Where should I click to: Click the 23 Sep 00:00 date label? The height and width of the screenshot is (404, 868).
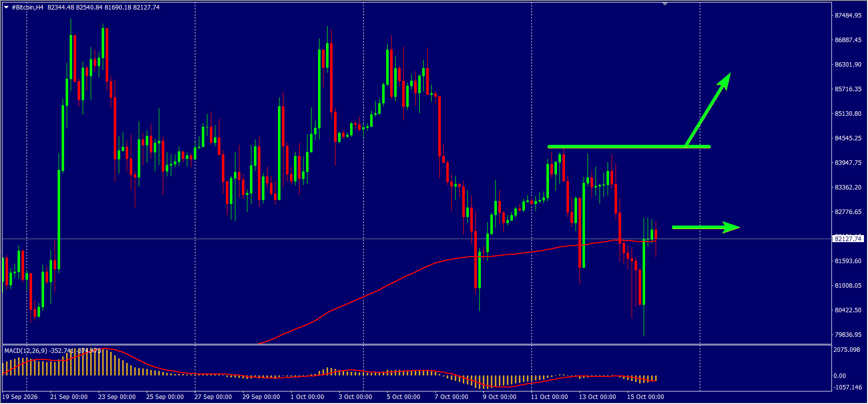(117, 397)
